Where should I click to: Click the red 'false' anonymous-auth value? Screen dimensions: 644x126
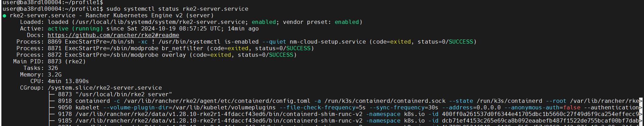tap(571, 108)
